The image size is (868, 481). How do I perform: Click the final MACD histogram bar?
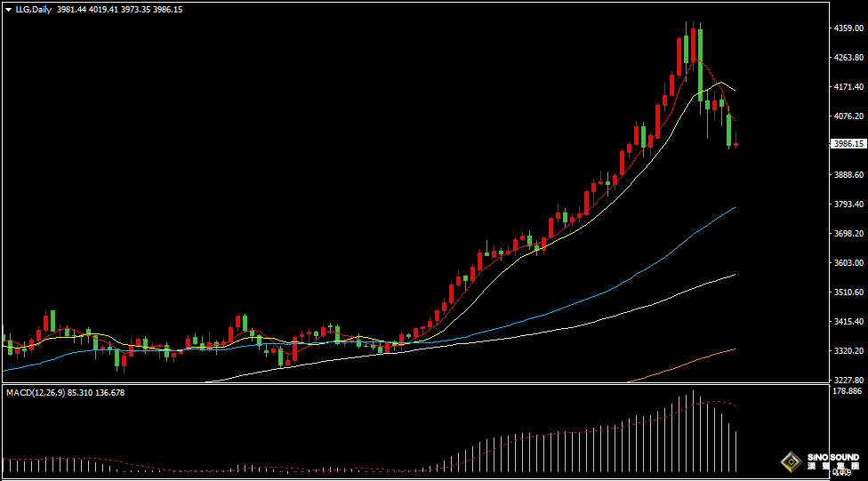736,451
